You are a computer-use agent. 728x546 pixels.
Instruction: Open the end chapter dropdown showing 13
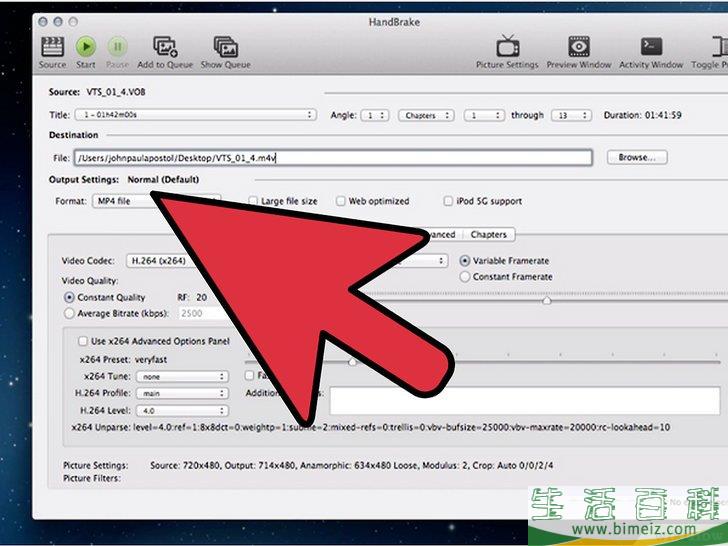pyautogui.click(x=572, y=115)
